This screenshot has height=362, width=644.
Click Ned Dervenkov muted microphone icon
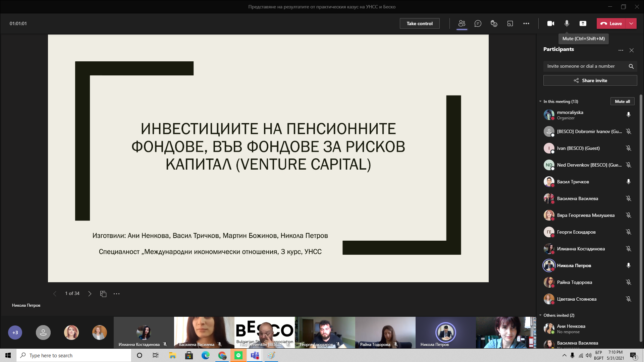click(629, 165)
